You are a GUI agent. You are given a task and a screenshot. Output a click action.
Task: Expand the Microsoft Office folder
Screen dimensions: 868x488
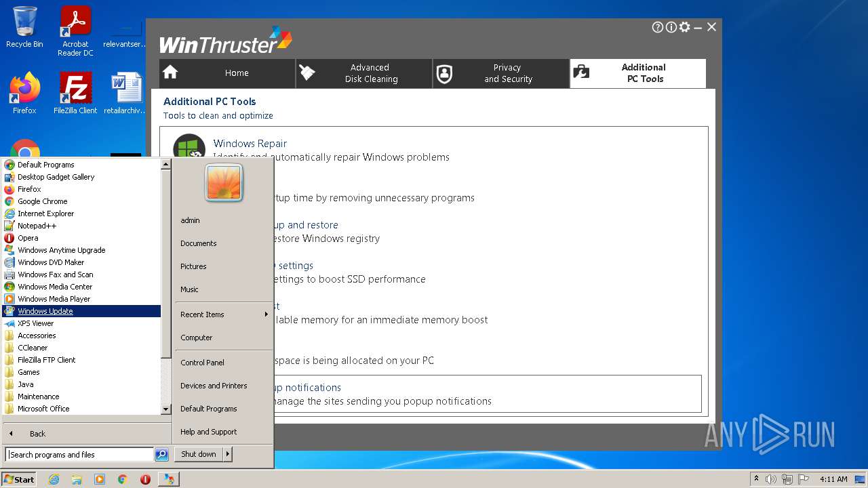coord(81,409)
